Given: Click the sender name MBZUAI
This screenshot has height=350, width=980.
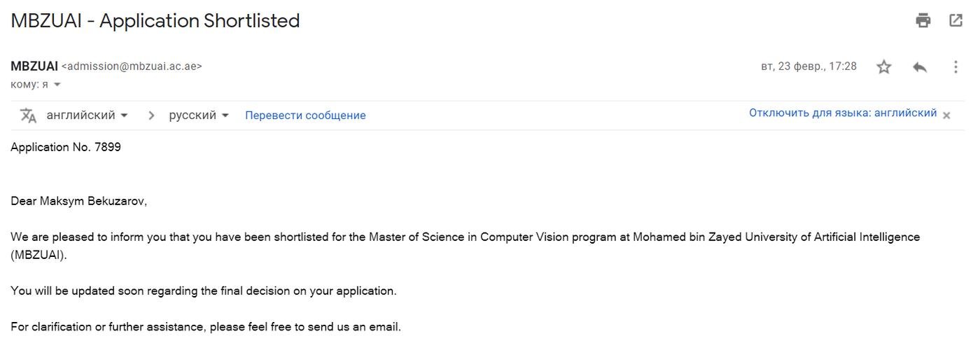Looking at the screenshot, I should click(34, 66).
